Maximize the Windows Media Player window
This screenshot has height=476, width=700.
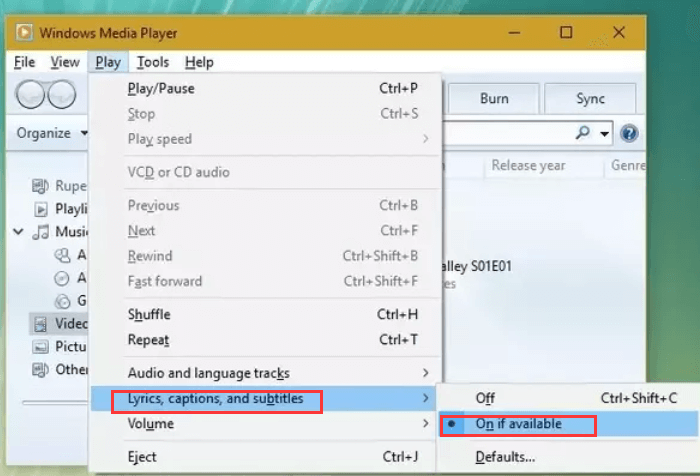566,32
